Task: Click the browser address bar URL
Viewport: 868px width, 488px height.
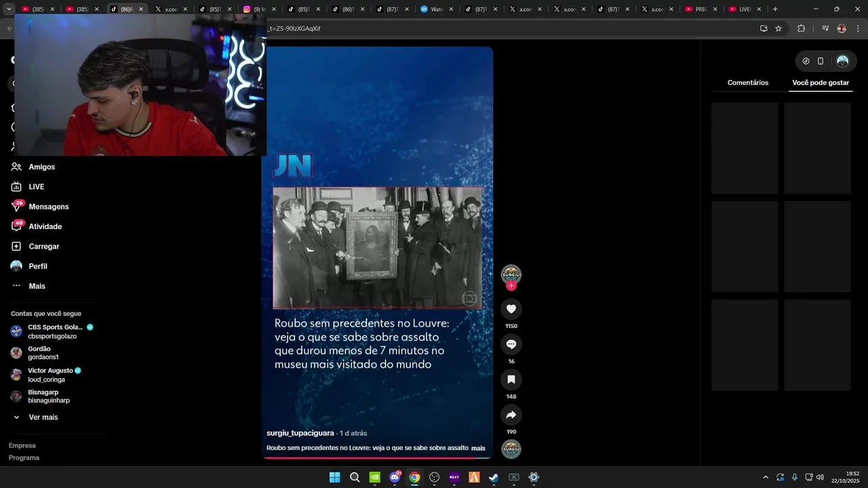Action: [509, 28]
